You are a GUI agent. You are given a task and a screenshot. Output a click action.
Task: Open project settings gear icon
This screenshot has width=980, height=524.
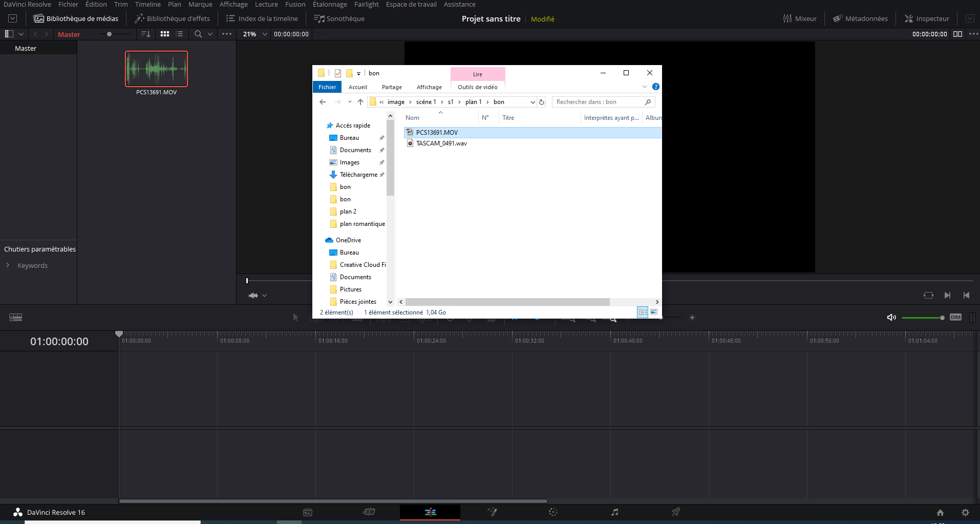pos(965,512)
